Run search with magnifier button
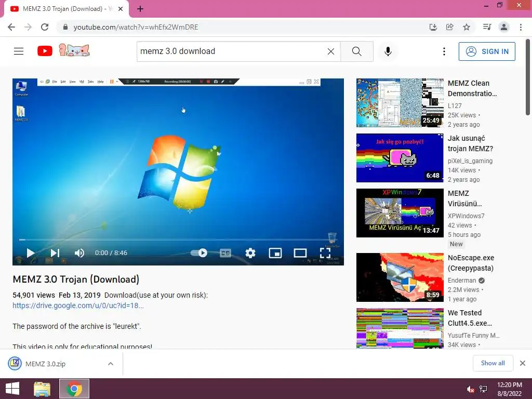This screenshot has height=399, width=532. tap(356, 51)
